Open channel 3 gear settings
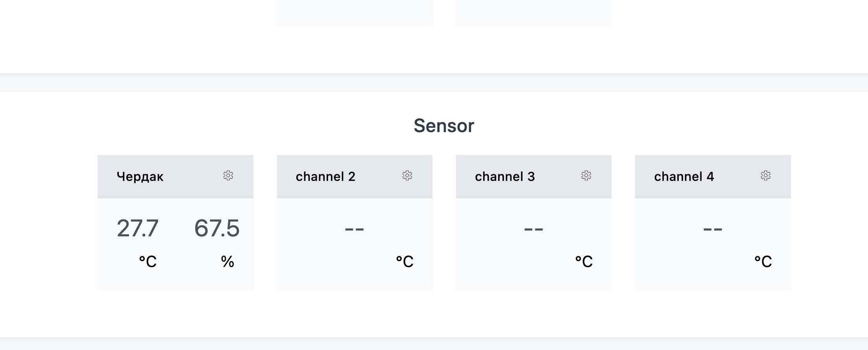 [x=586, y=175]
